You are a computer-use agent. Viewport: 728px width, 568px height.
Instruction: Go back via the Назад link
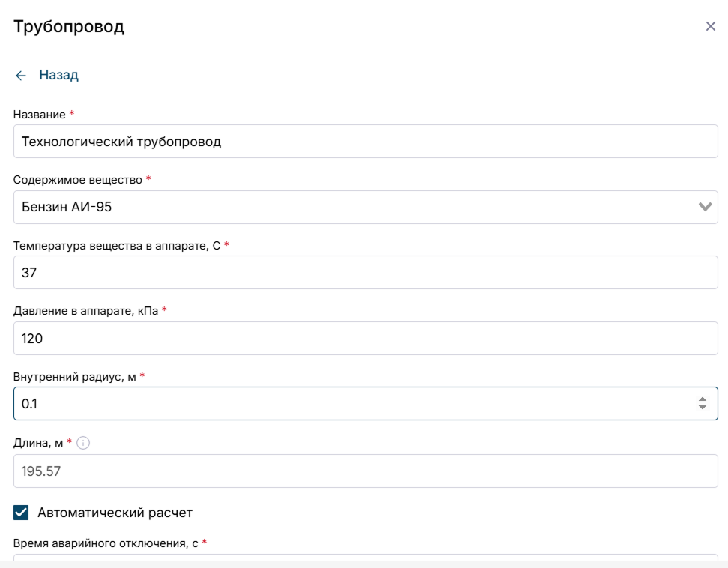coord(58,75)
